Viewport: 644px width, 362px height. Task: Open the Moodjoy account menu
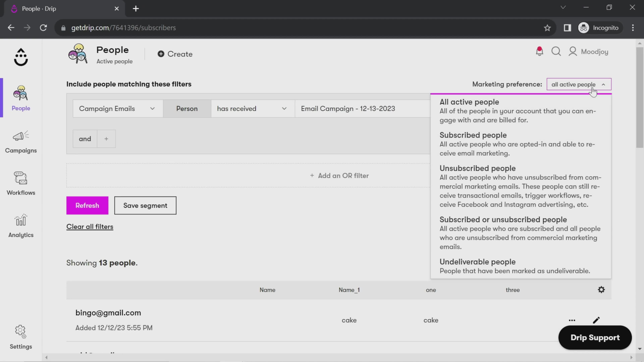[588, 51]
